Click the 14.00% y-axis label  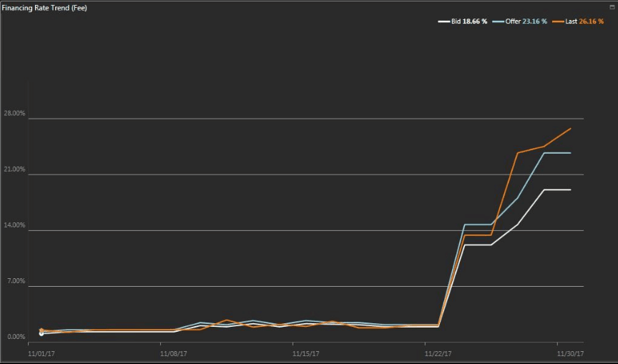click(x=14, y=225)
